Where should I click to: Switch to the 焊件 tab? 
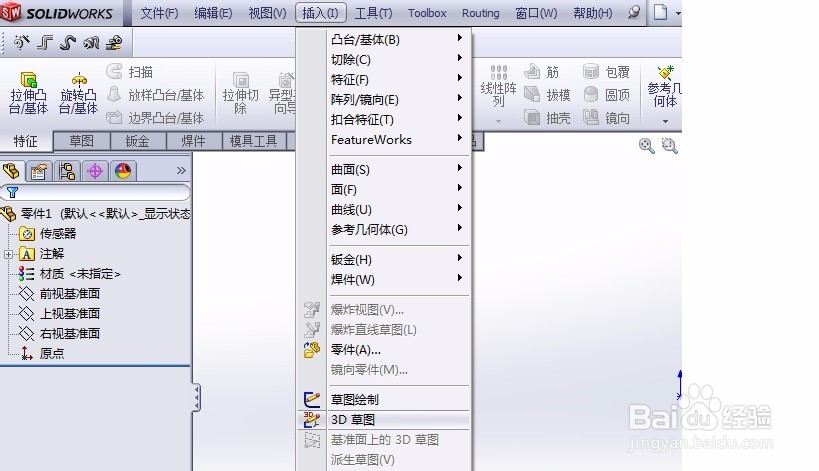(x=194, y=141)
